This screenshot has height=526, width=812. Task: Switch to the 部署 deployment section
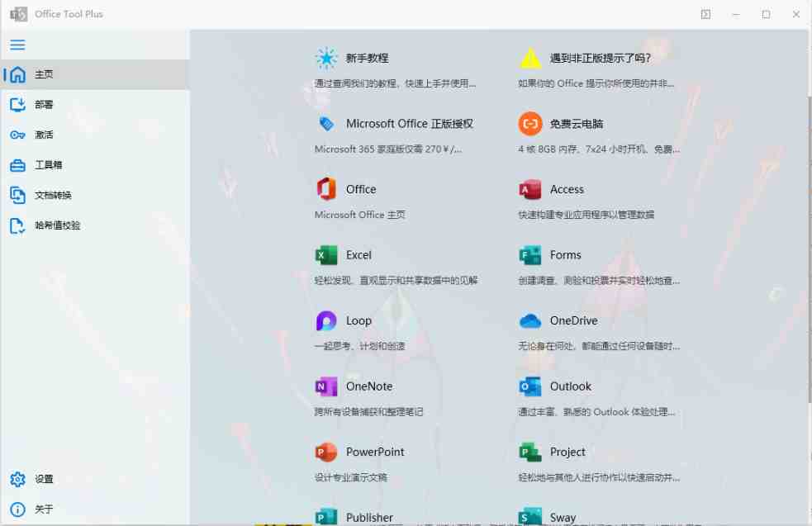[x=43, y=104]
